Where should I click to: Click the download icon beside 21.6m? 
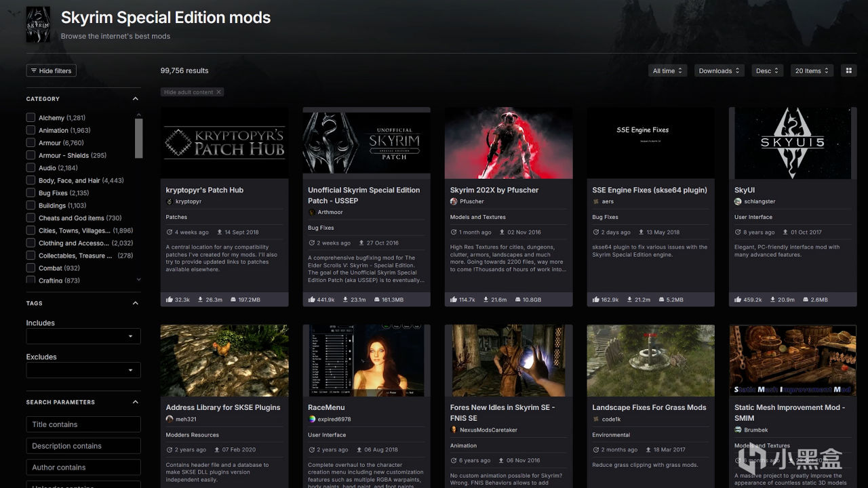(485, 299)
